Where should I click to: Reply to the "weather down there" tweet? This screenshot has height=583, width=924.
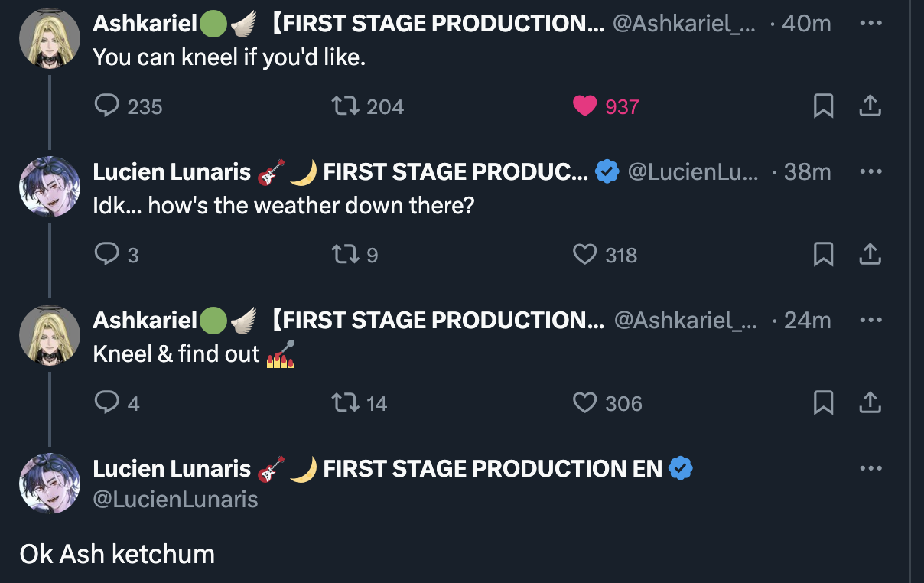[x=106, y=254]
